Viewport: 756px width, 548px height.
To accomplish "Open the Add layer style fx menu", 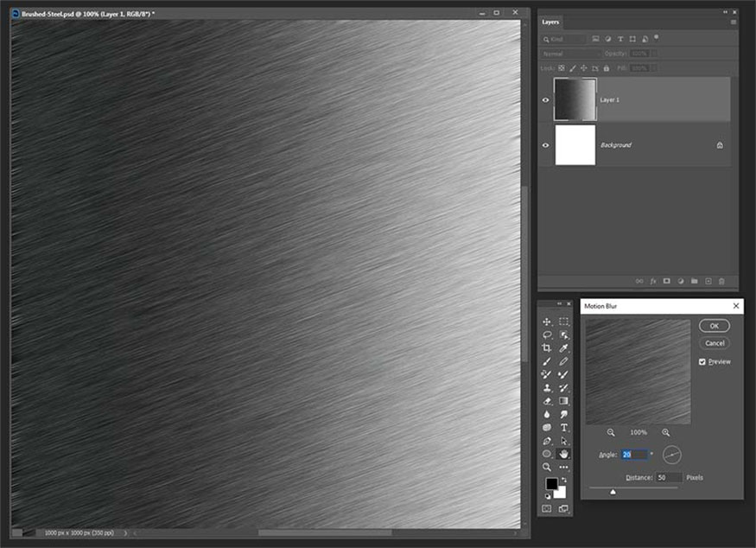I will [652, 280].
